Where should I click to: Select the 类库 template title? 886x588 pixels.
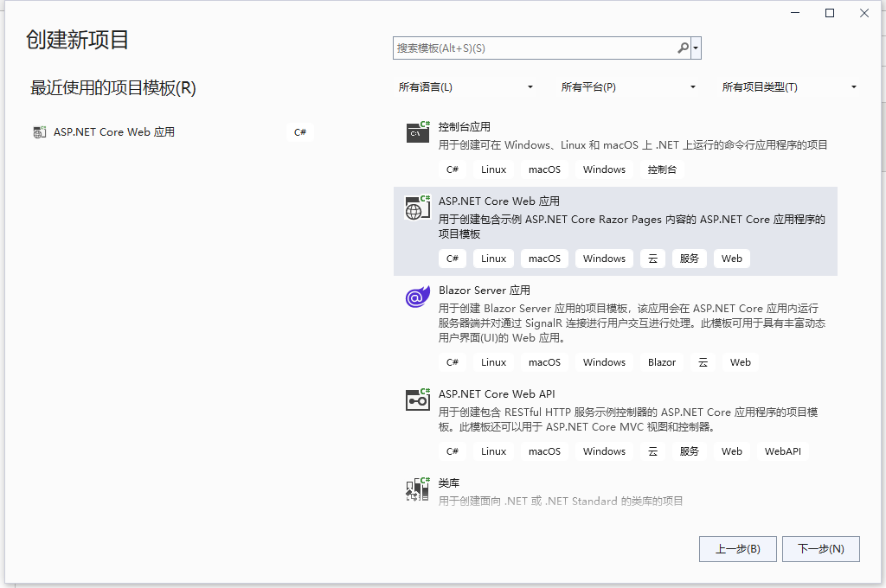(449, 483)
